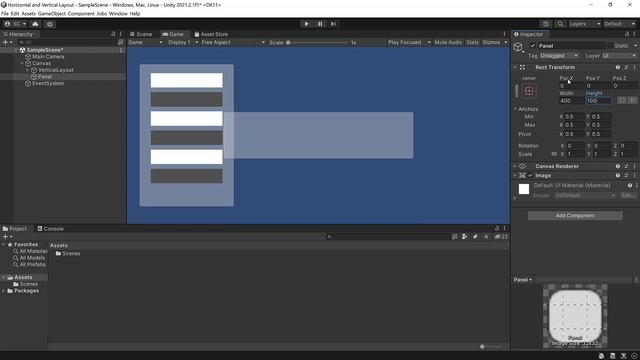The width and height of the screenshot is (640, 360).
Task: Lock the Project panel
Action: point(497,229)
